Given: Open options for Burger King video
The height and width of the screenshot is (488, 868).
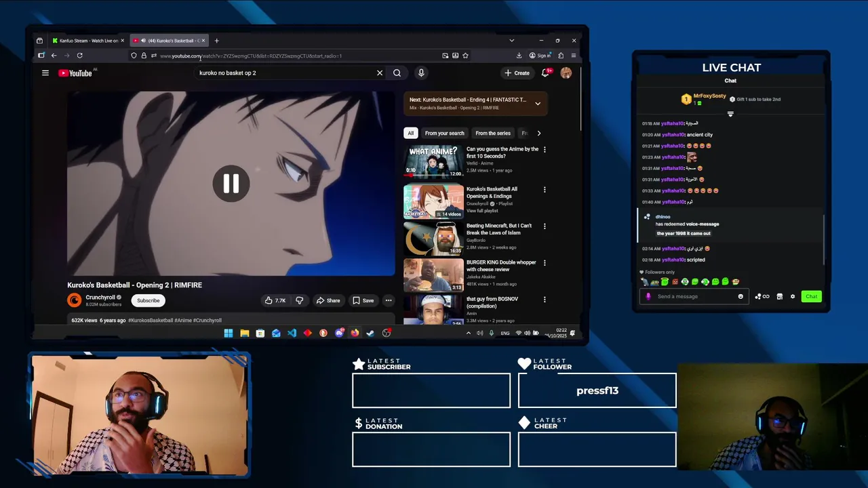Looking at the screenshot, I should (545, 263).
